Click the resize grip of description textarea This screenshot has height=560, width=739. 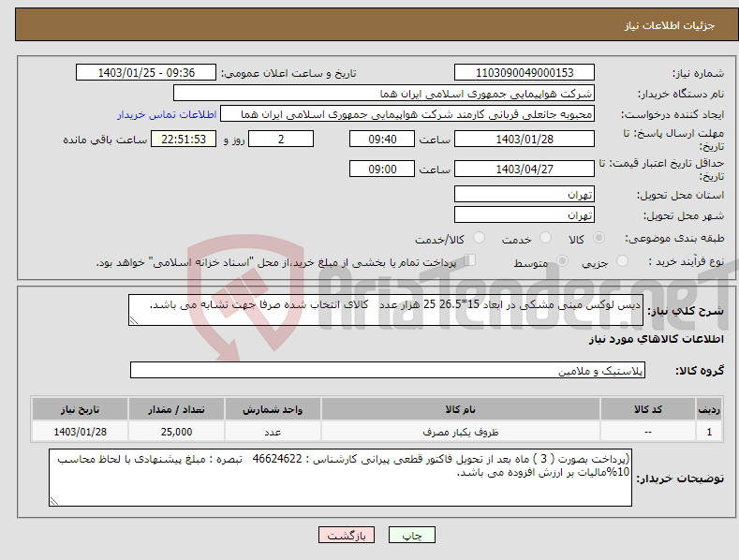(134, 320)
